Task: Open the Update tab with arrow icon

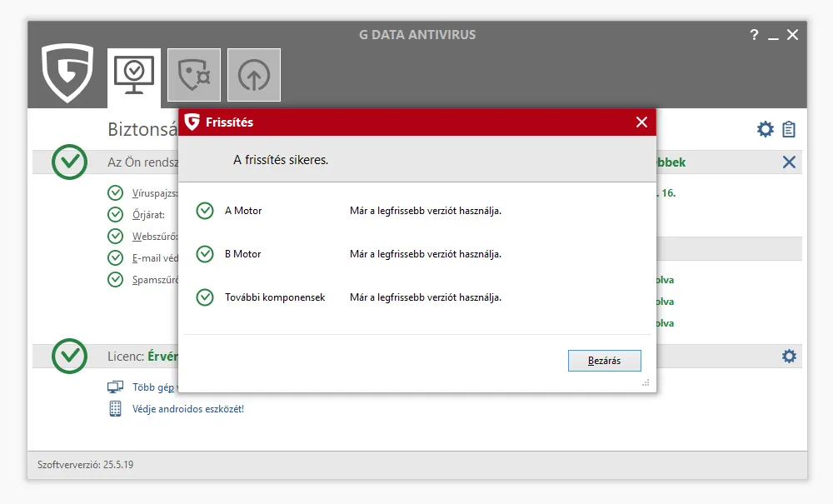Action: (x=253, y=76)
